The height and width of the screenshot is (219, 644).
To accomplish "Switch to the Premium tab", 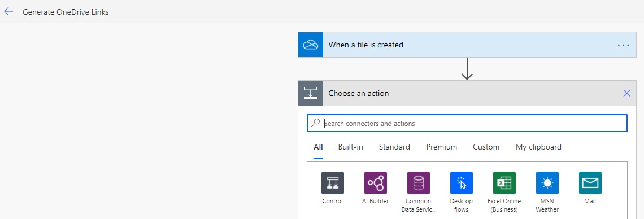I will (442, 147).
